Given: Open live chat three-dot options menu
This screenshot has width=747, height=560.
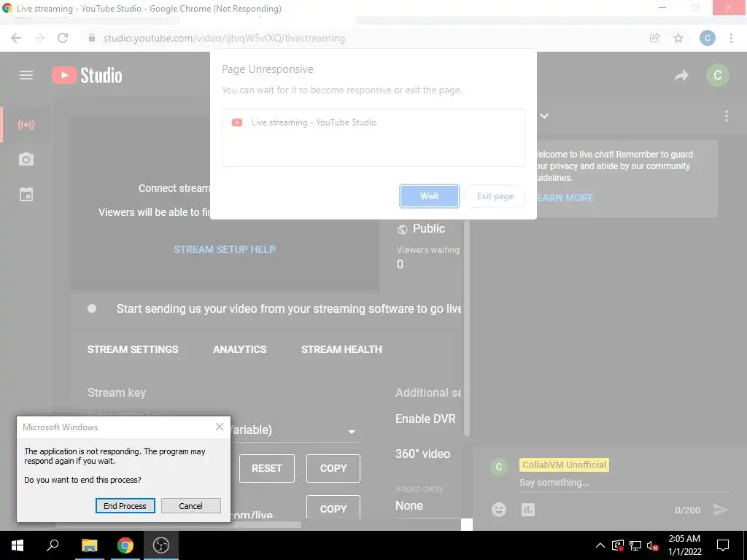Looking at the screenshot, I should (x=726, y=116).
